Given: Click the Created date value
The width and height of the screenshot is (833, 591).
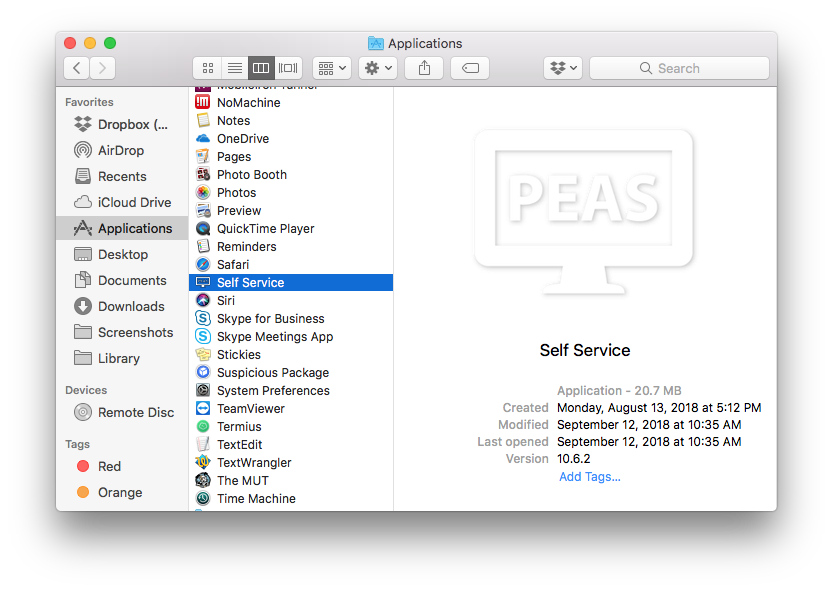Looking at the screenshot, I should [x=659, y=408].
